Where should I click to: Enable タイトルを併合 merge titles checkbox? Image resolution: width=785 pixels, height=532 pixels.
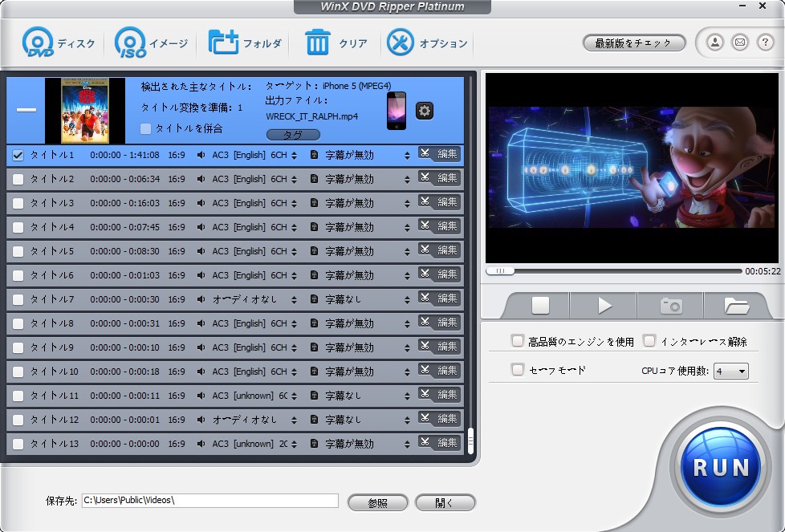click(x=145, y=128)
